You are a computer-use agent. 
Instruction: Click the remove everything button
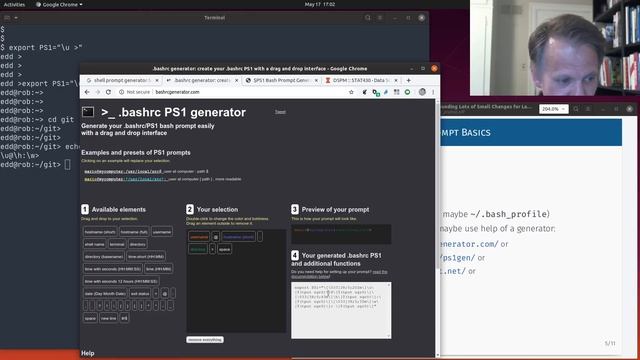tap(205, 340)
